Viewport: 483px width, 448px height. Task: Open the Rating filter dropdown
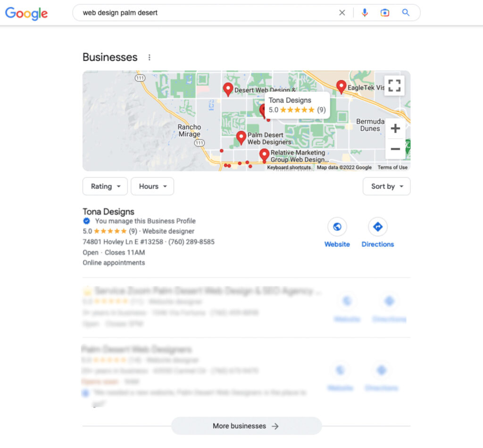[x=105, y=186]
